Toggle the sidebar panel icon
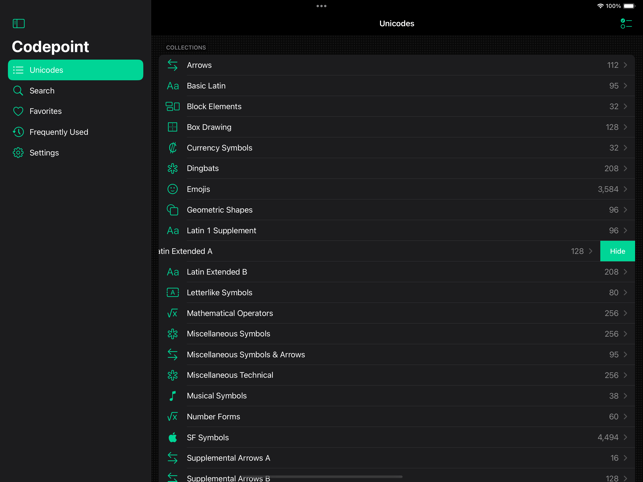 (x=18, y=23)
